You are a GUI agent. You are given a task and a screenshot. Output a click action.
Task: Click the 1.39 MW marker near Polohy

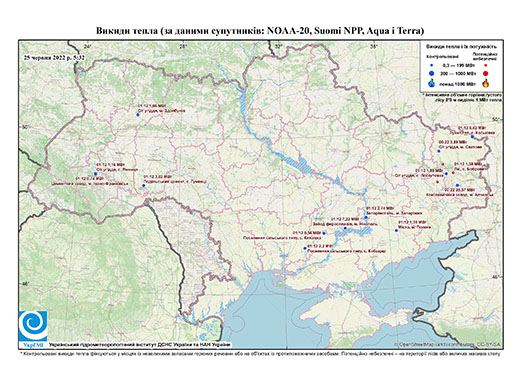point(396,230)
